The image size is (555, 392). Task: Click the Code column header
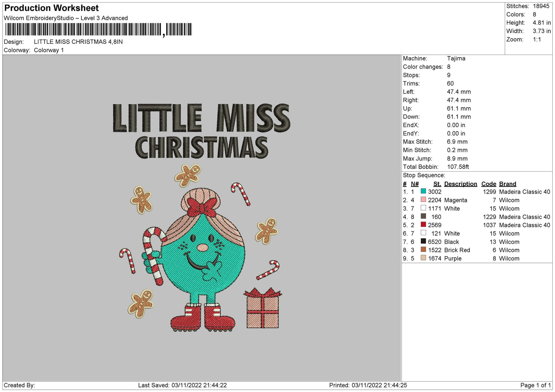(x=489, y=184)
